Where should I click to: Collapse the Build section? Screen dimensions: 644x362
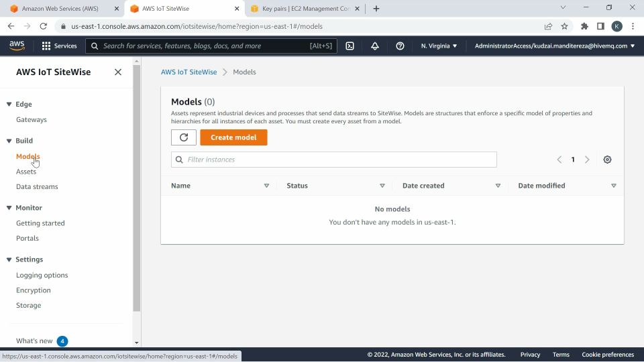9,141
